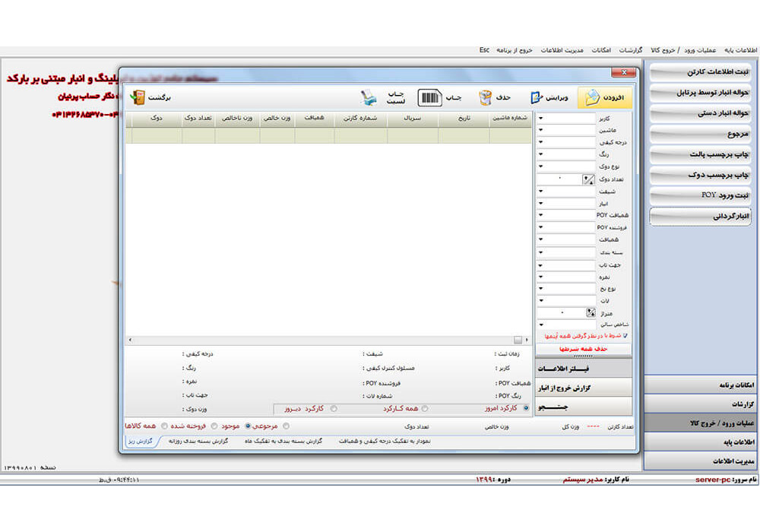Switch to the گزارش ریز tab
Screen dimensions: 760x532
[141, 442]
